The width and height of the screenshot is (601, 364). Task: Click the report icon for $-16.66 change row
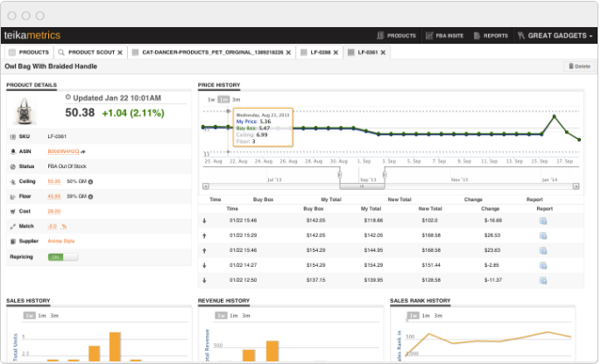(x=543, y=221)
